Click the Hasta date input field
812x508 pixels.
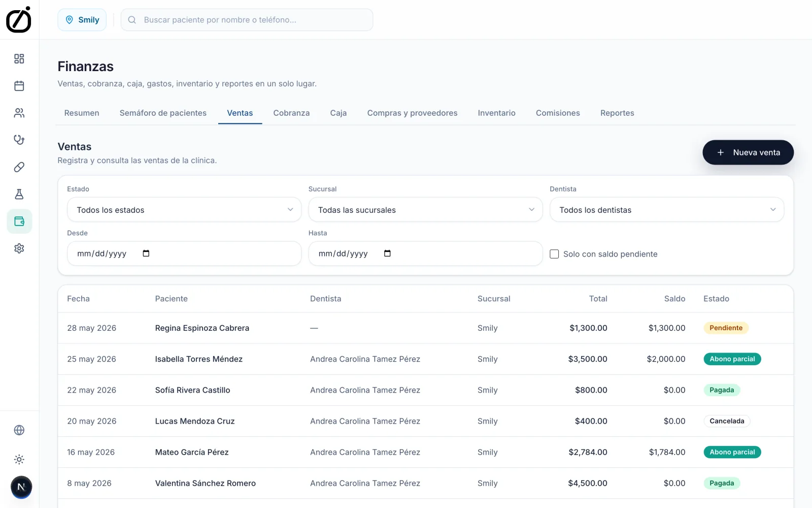point(425,253)
